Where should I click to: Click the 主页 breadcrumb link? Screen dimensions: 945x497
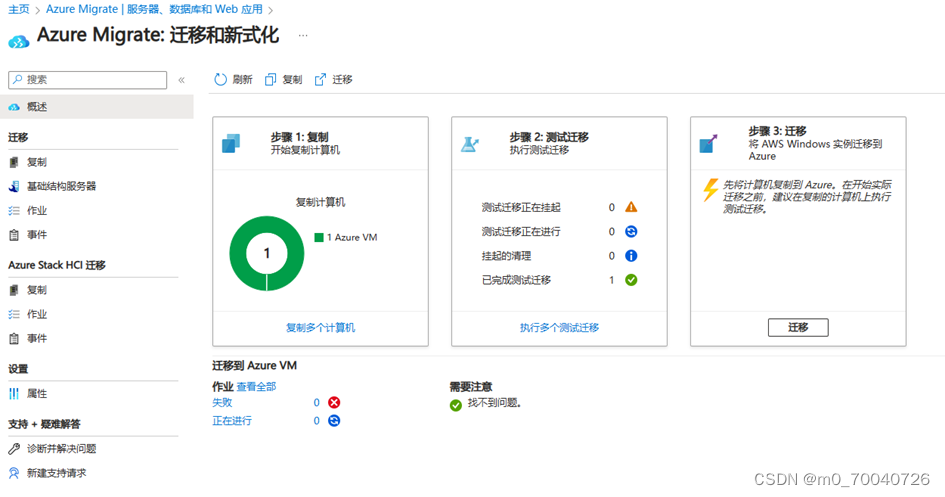[19, 9]
